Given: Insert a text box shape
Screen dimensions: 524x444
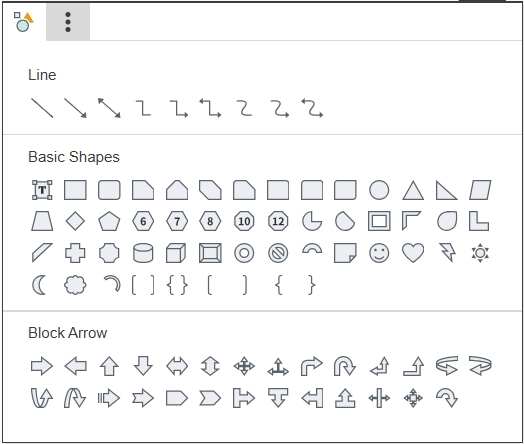Looking at the screenshot, I should click(x=42, y=190).
